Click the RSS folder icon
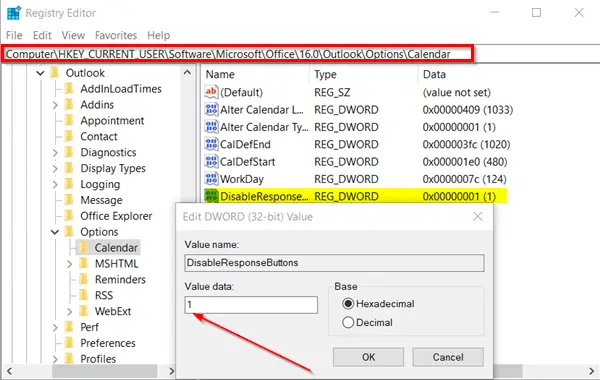The image size is (600, 380). point(84,295)
